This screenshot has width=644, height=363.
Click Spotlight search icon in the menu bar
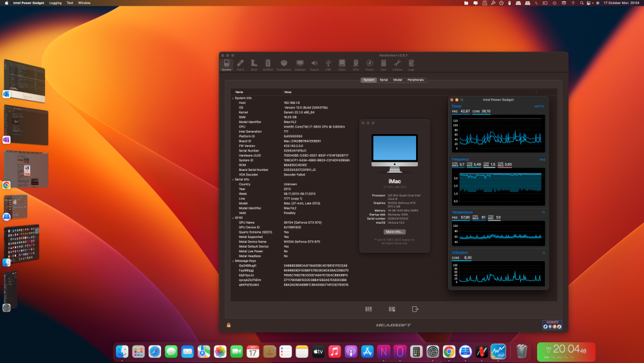582,3
